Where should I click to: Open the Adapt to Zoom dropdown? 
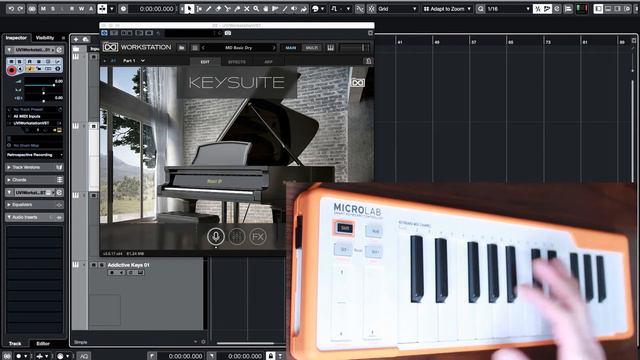(x=447, y=9)
